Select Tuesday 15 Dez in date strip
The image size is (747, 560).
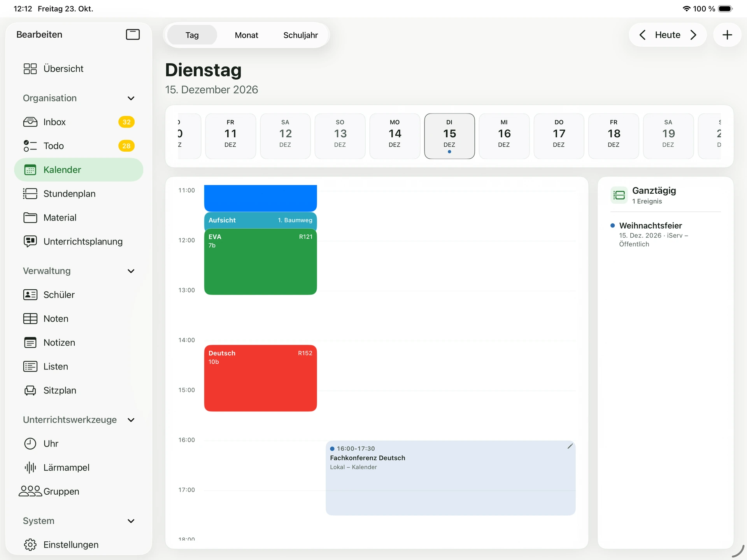point(449,136)
